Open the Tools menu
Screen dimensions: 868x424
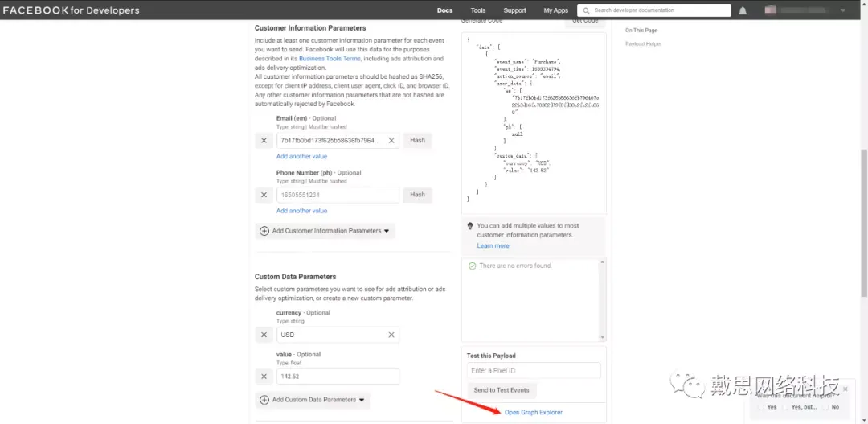478,10
